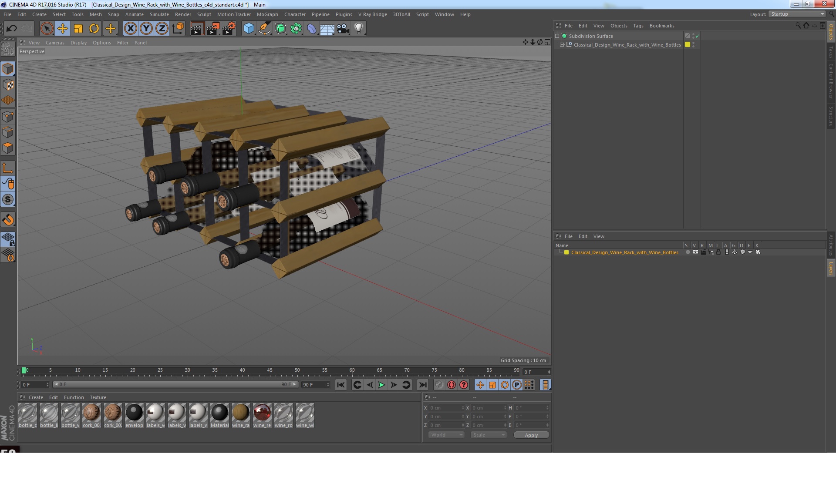Viewport: 836px width, 504px height.
Task: Open the Layout Startup dropdown
Action: 797,14
